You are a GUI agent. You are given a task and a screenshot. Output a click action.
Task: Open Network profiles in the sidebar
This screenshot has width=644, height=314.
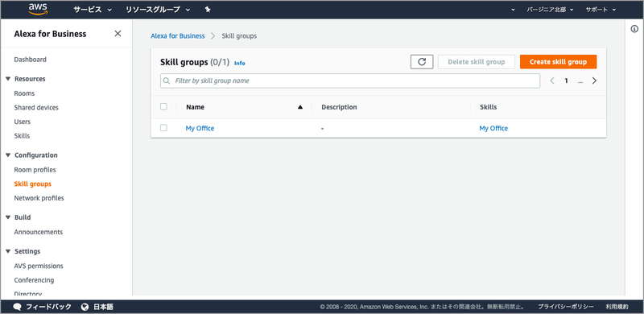(x=39, y=198)
